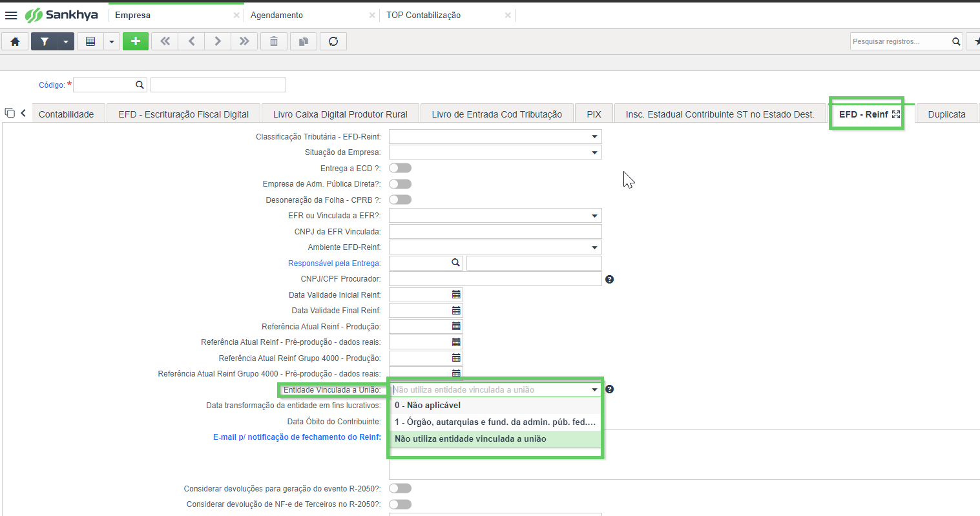The width and height of the screenshot is (980, 516).
Task: Open Insc. Estadual Contribuinte ST tab
Action: click(x=720, y=114)
